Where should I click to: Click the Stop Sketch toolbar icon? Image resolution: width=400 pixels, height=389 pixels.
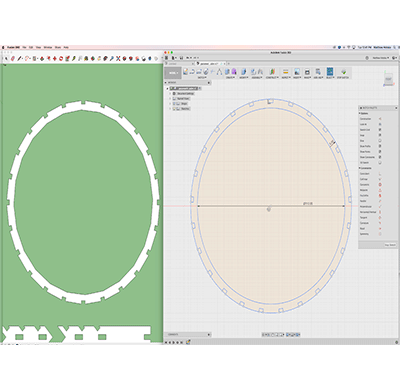click(344, 72)
